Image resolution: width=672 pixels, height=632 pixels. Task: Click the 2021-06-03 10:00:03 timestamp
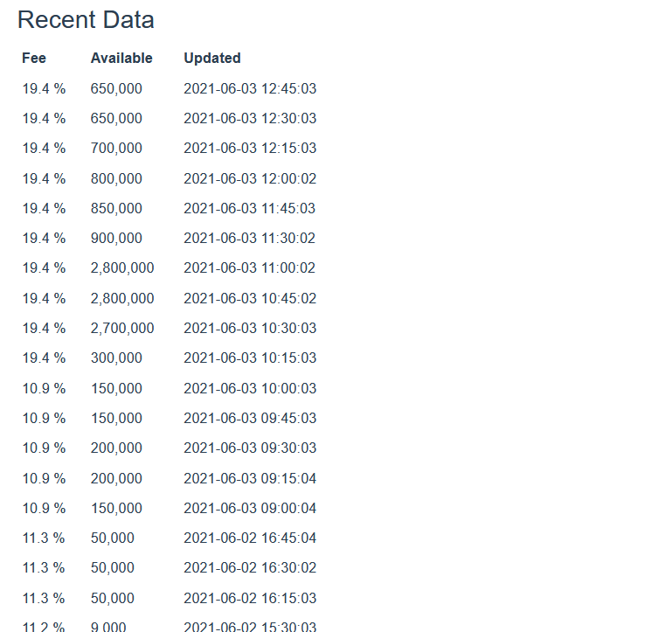coord(250,388)
